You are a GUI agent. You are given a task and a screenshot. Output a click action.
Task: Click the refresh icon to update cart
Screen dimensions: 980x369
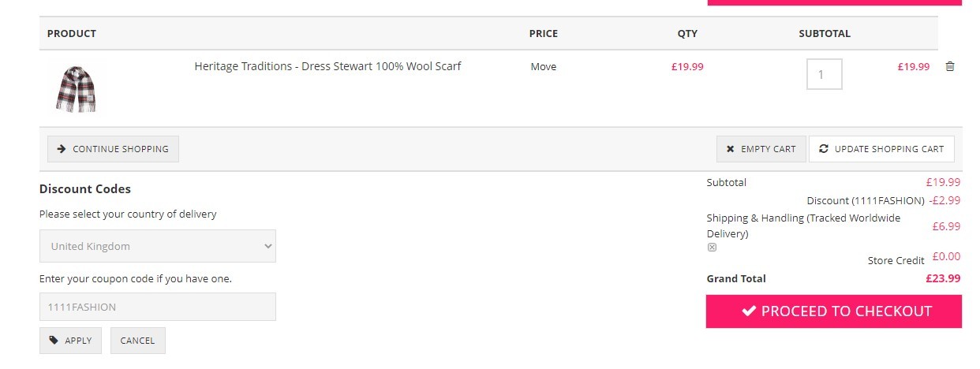824,148
